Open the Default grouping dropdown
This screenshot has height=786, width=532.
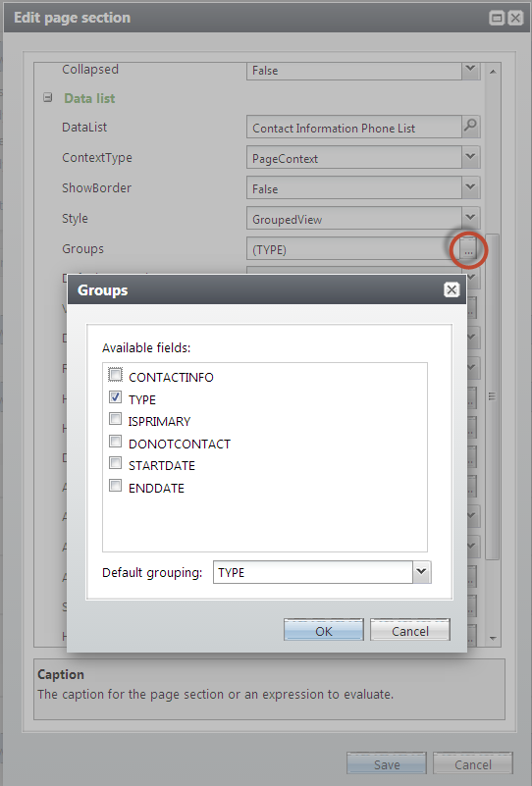[x=421, y=572]
